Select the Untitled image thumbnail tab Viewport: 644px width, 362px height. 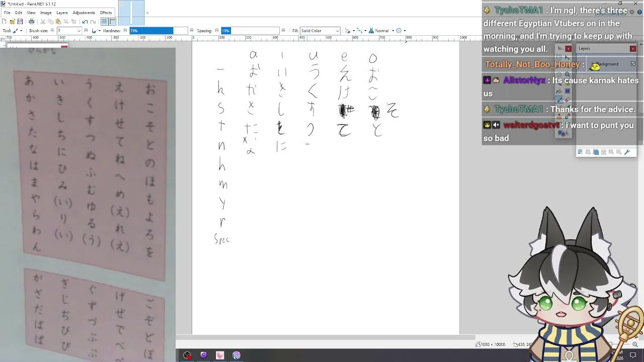(131, 13)
